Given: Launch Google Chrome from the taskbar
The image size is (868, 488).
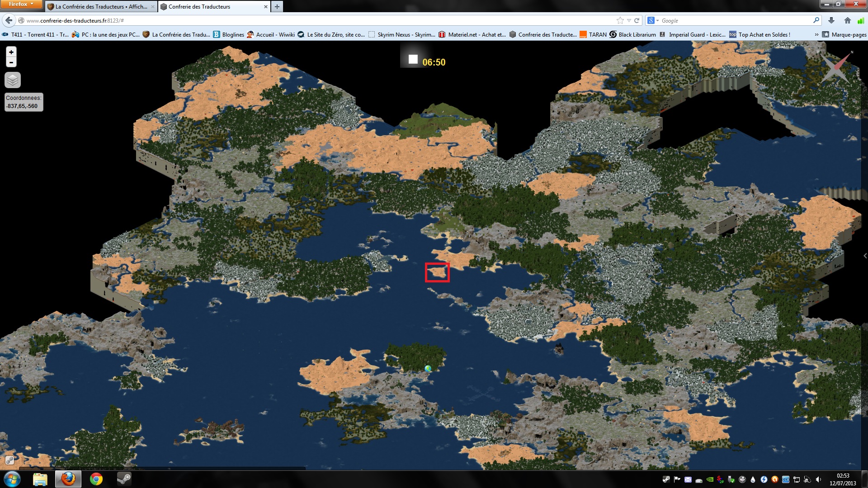Looking at the screenshot, I should tap(96, 479).
